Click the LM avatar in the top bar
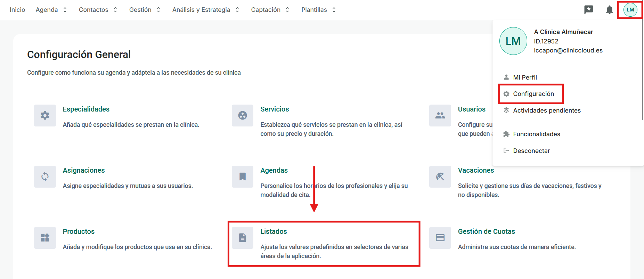This screenshot has width=644, height=279. point(630,10)
